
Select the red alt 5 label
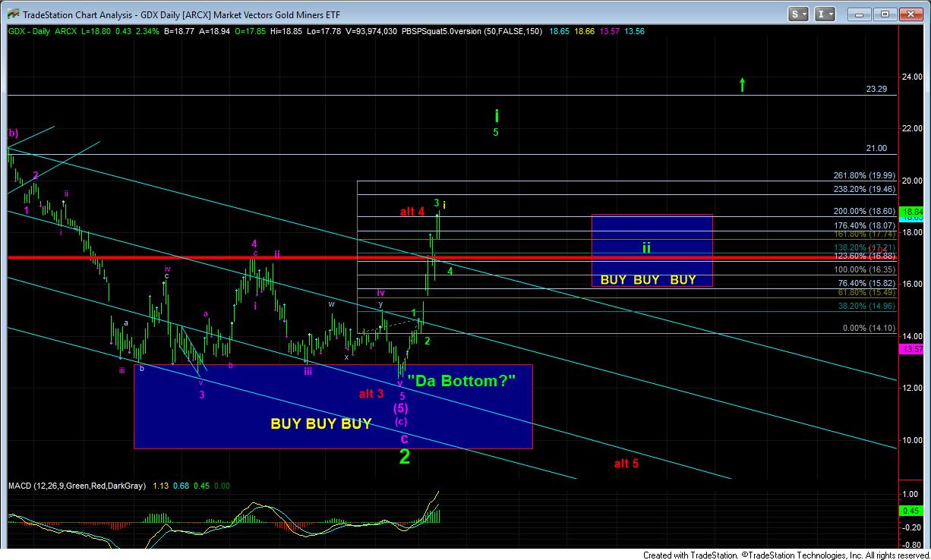pos(626,463)
